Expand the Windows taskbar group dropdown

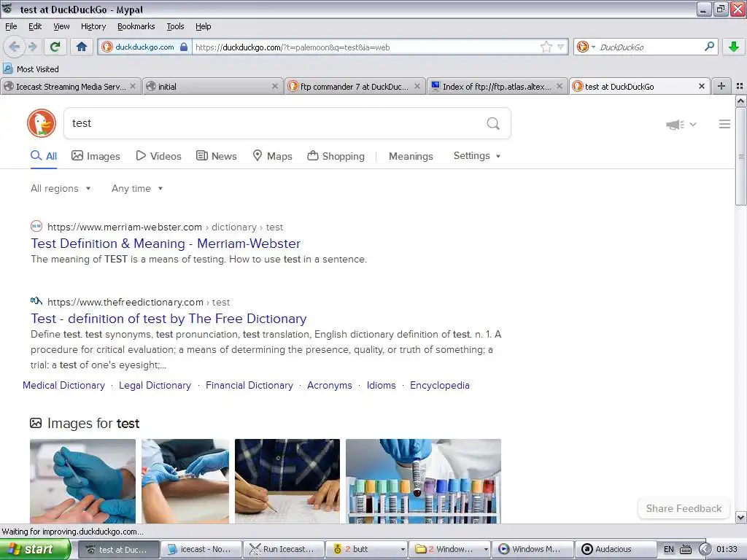click(485, 550)
